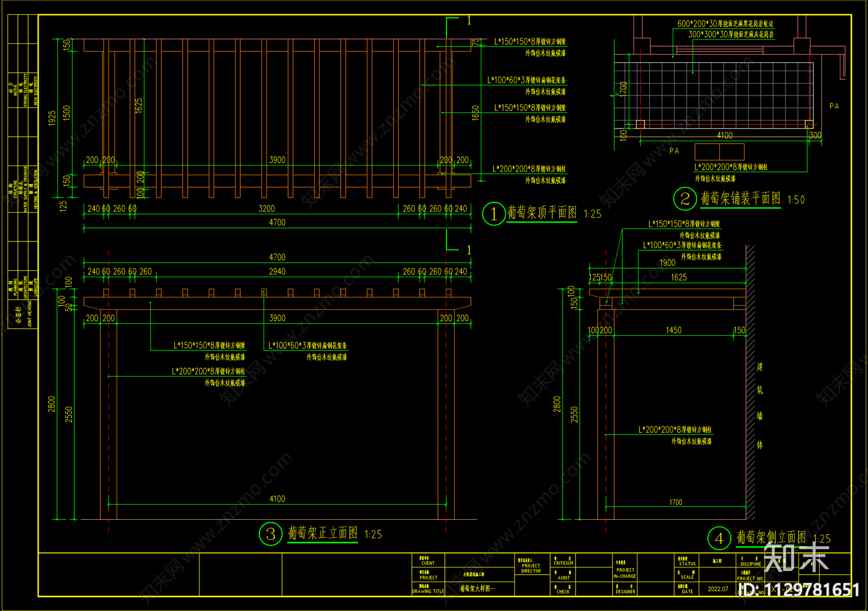The image size is (868, 611).
Task: Click the 2940 dimension in front elevation
Action: 277,272
